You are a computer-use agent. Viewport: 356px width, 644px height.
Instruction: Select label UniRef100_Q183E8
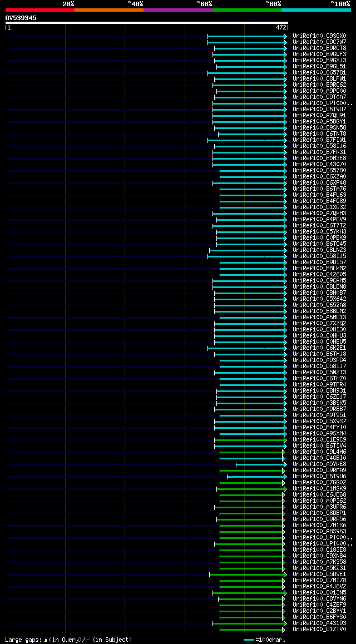point(319,550)
